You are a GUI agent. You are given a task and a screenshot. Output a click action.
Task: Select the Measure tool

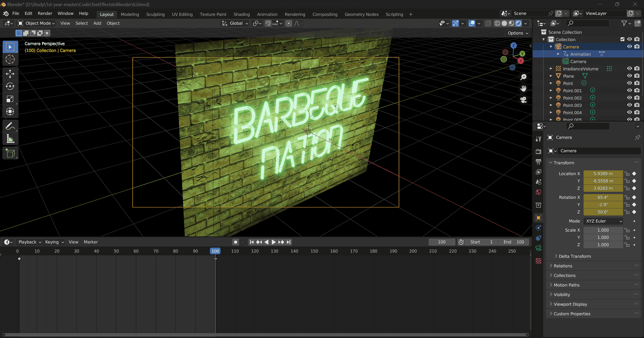point(10,139)
